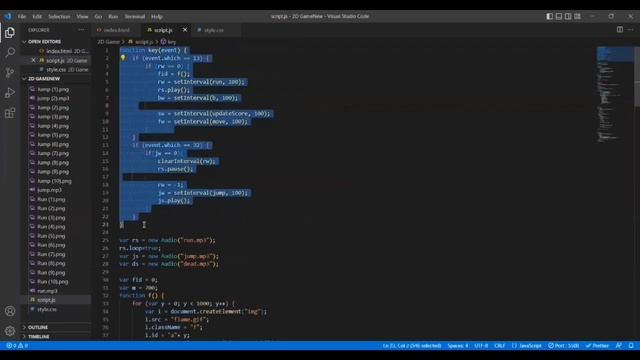Toggle secondary side bar layout icon
Screen dimensions: 640x360
tap(568, 16)
